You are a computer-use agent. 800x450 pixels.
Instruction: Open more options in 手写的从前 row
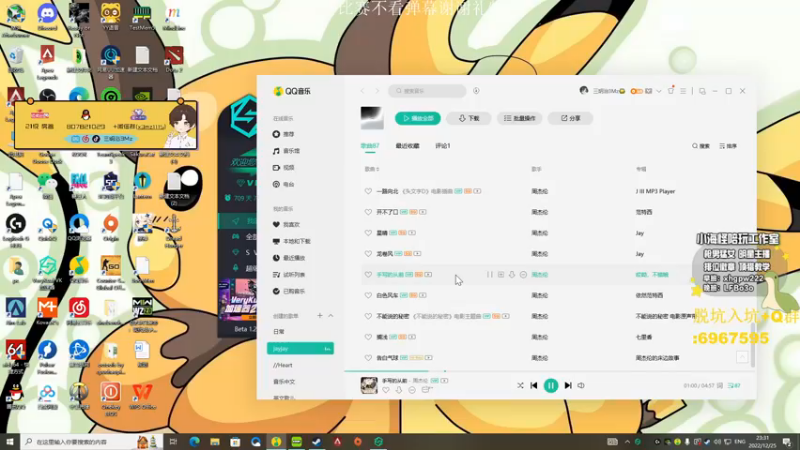[x=523, y=274]
